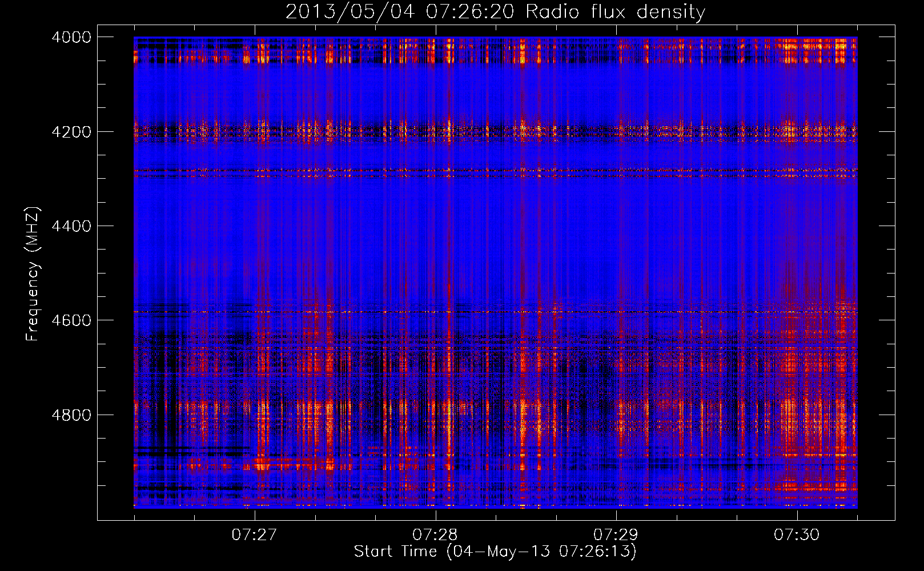The width and height of the screenshot is (924, 571).
Task: Click the 07:29 time axis label
Action: (616, 535)
